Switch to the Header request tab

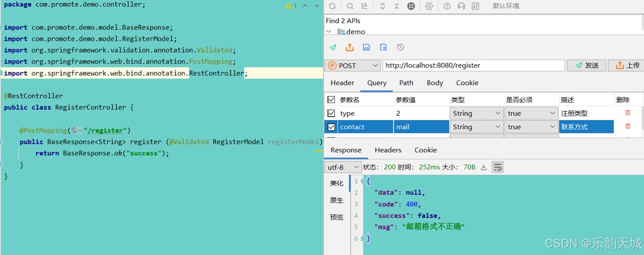click(x=342, y=82)
